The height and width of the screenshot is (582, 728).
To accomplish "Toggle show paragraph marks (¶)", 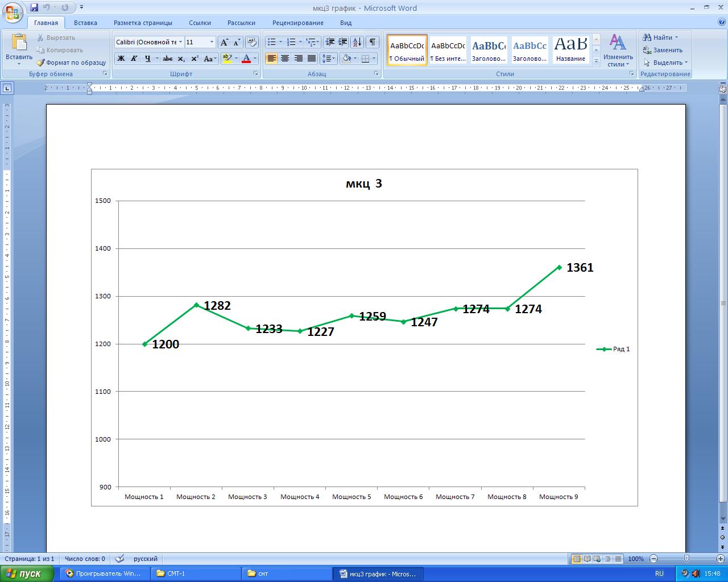I will pos(372,42).
